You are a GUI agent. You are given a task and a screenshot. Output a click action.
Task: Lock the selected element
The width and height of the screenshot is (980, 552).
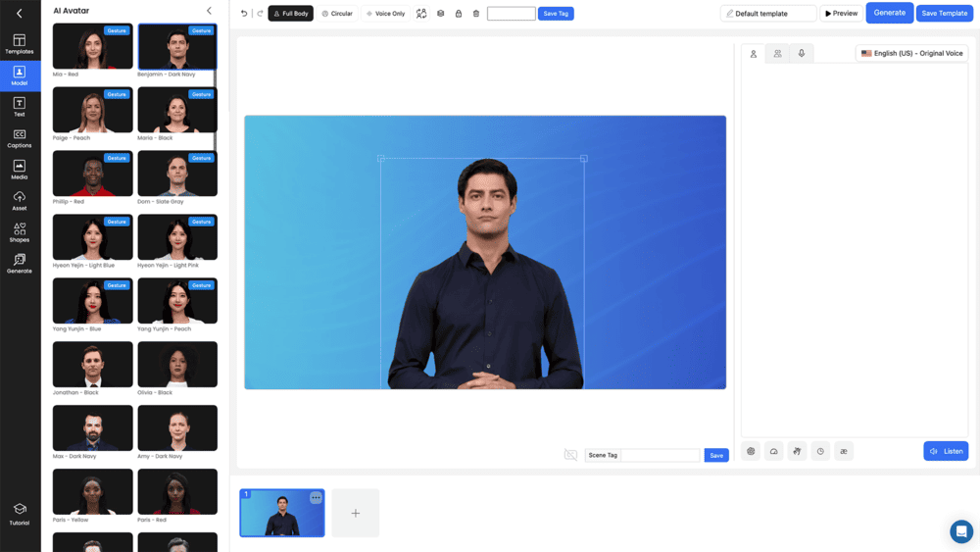[458, 13]
